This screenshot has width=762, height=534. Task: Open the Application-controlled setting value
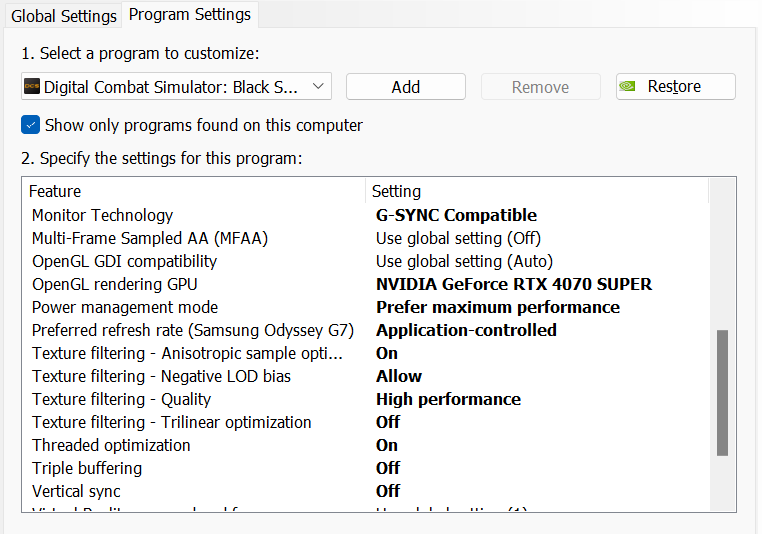(466, 330)
